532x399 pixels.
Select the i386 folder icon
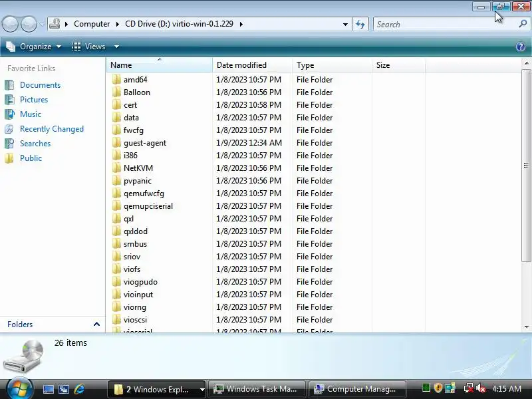(116, 155)
